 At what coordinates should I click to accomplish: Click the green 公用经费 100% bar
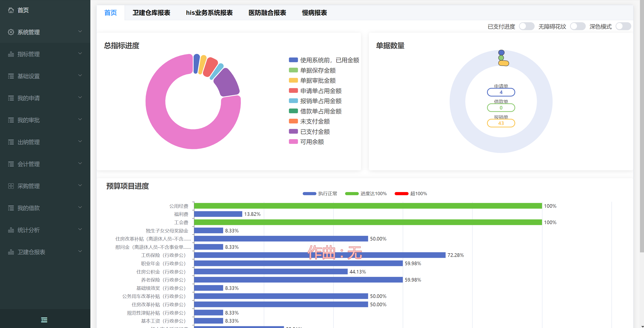(368, 206)
